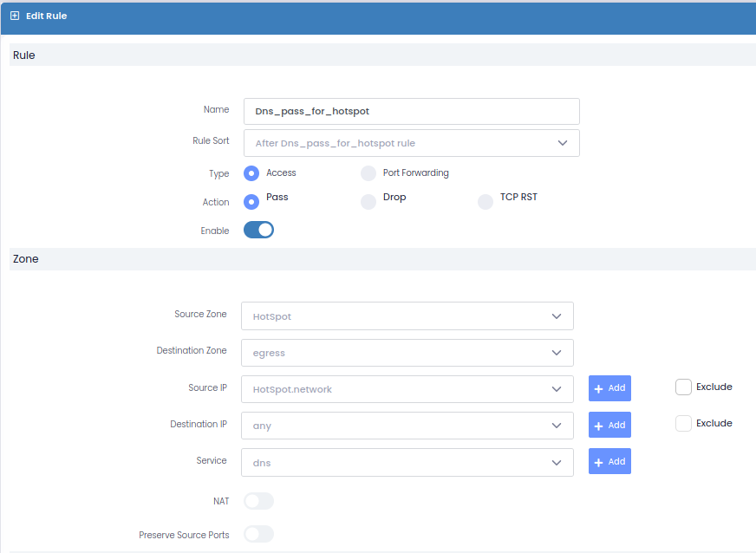
Task: Open the Service dns dropdown
Action: 407,462
